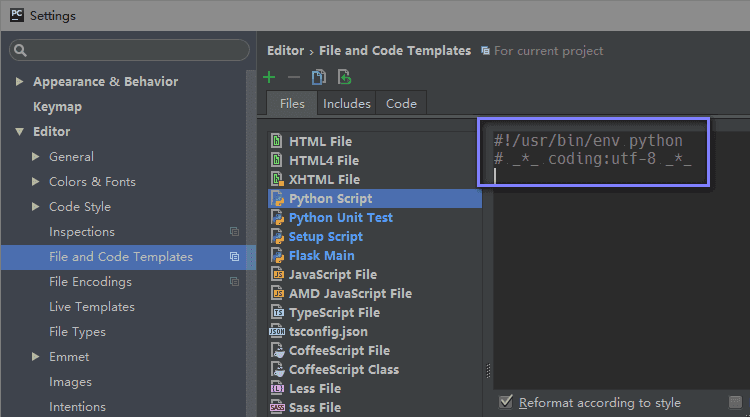This screenshot has width=750, height=417.
Task: Click the copy template icon
Action: coord(319,77)
